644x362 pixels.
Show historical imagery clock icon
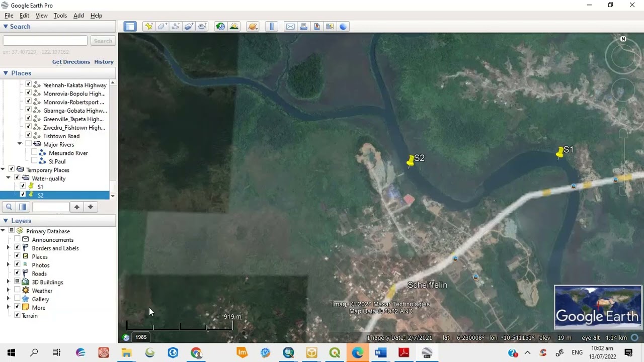220,27
